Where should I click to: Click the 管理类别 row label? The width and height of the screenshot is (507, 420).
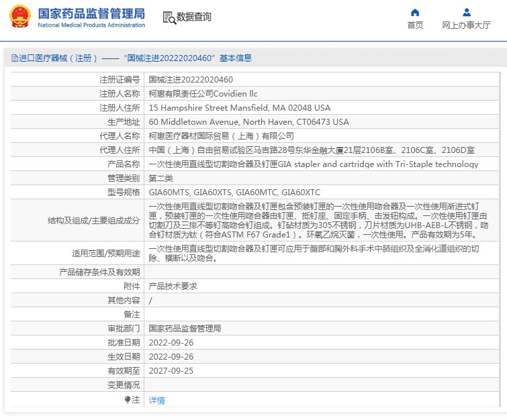pos(124,178)
